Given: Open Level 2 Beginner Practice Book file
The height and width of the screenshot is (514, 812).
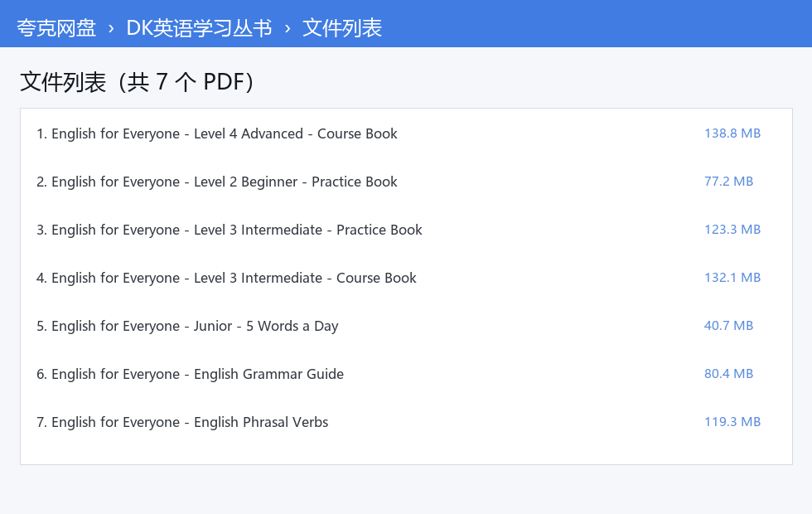Looking at the screenshot, I should (x=217, y=182).
